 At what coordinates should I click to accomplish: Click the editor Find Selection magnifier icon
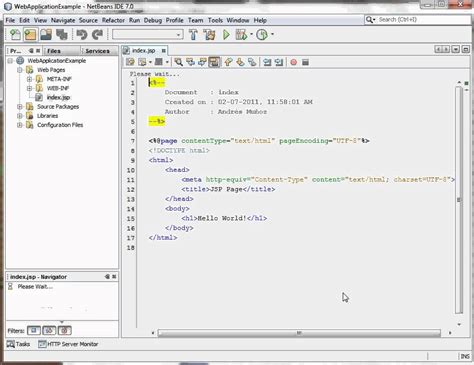click(x=178, y=62)
